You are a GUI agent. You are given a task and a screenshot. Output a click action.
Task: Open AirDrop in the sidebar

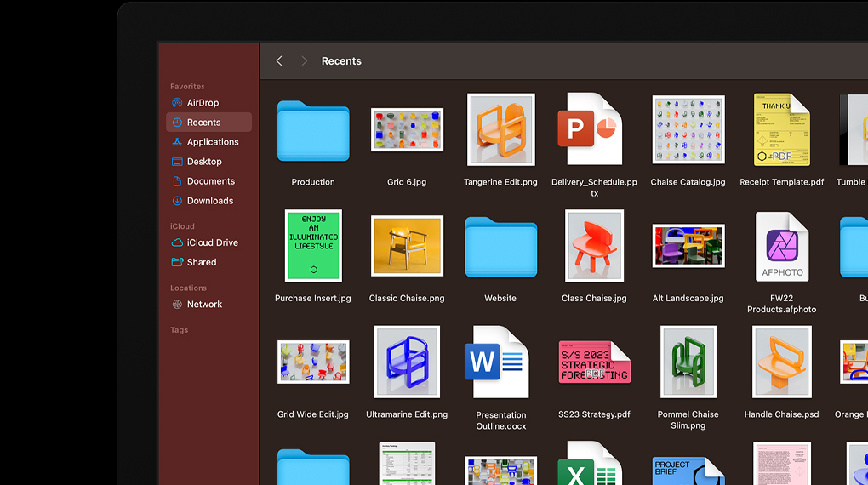[x=203, y=103]
